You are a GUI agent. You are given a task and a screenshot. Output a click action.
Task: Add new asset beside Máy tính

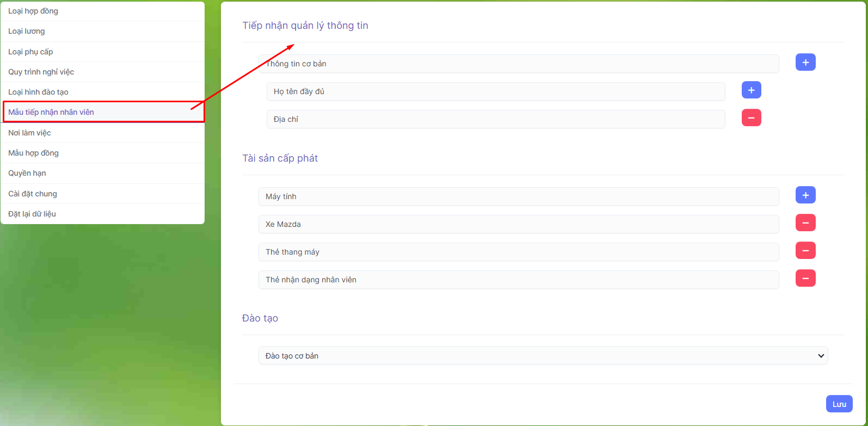(805, 195)
